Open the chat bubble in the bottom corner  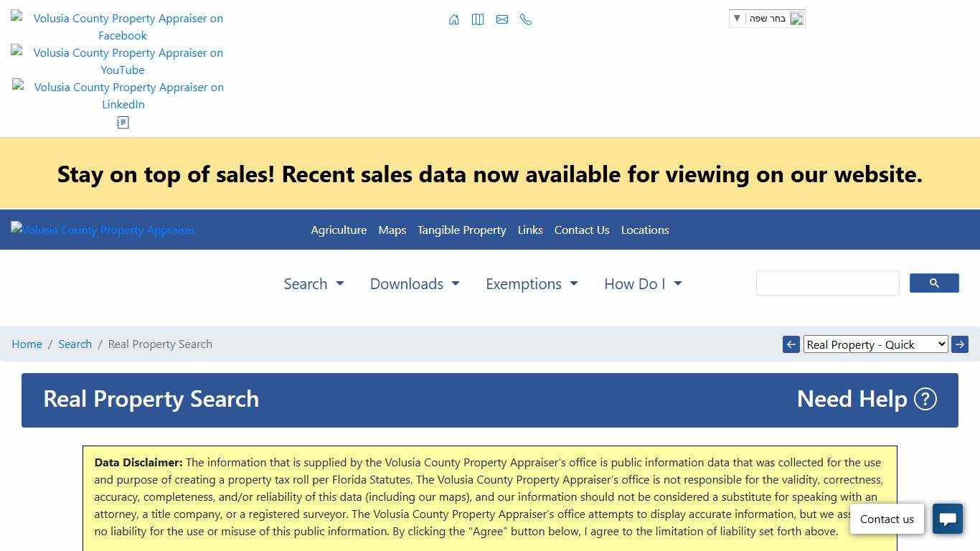(948, 519)
